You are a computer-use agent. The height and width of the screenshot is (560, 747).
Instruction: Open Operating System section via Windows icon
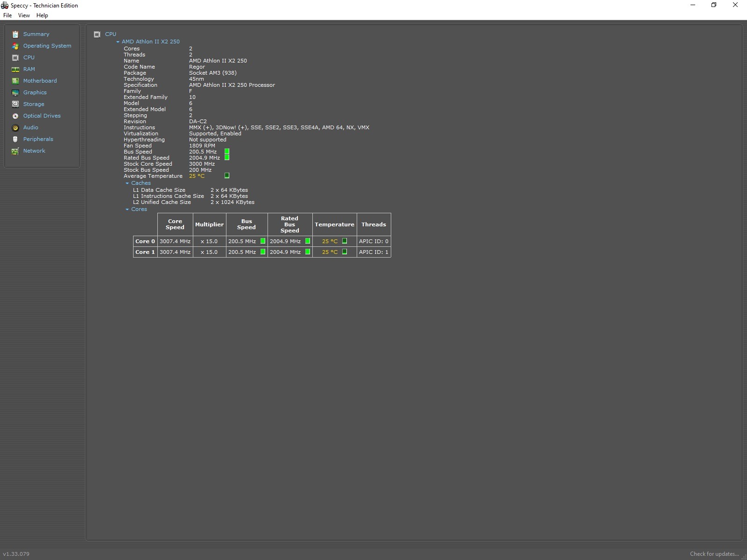15,46
